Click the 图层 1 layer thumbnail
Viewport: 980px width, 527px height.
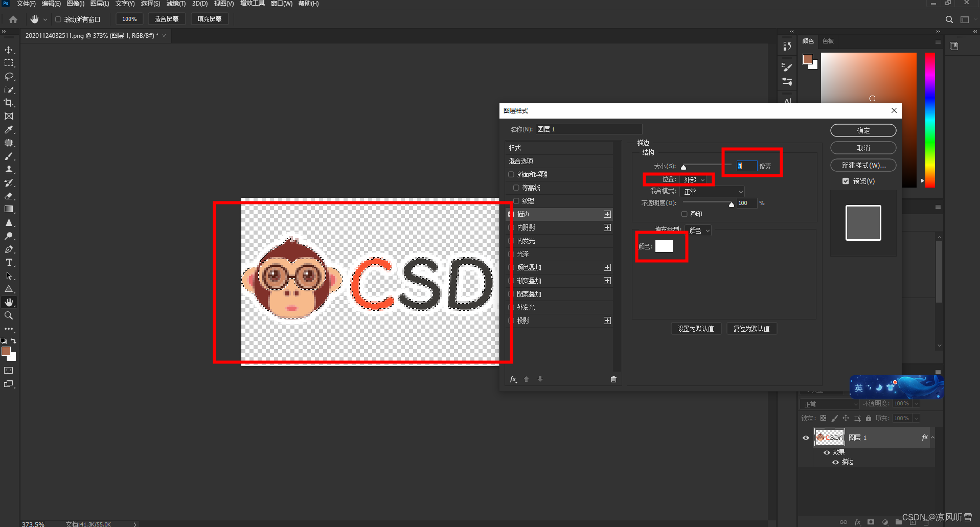(829, 438)
